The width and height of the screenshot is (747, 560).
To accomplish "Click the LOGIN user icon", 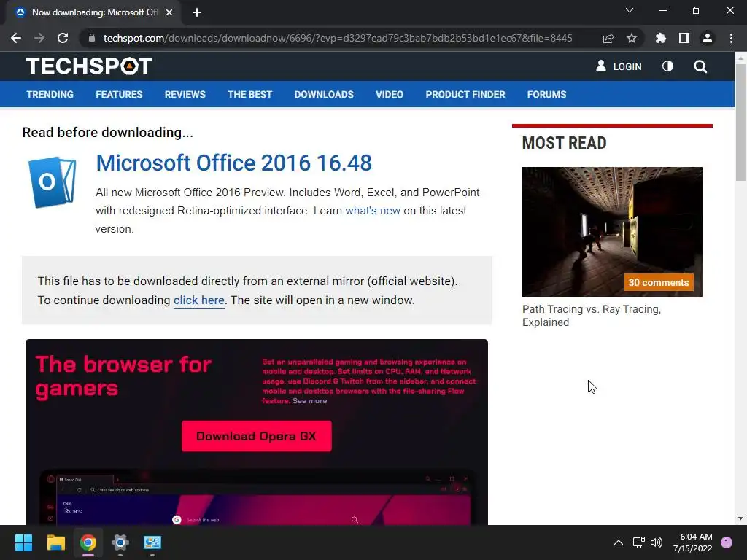I will coord(601,66).
